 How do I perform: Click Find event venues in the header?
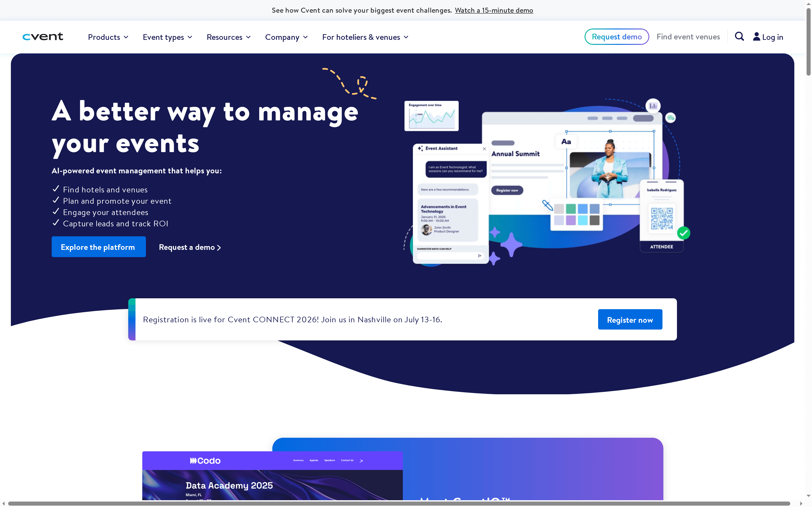688,36
